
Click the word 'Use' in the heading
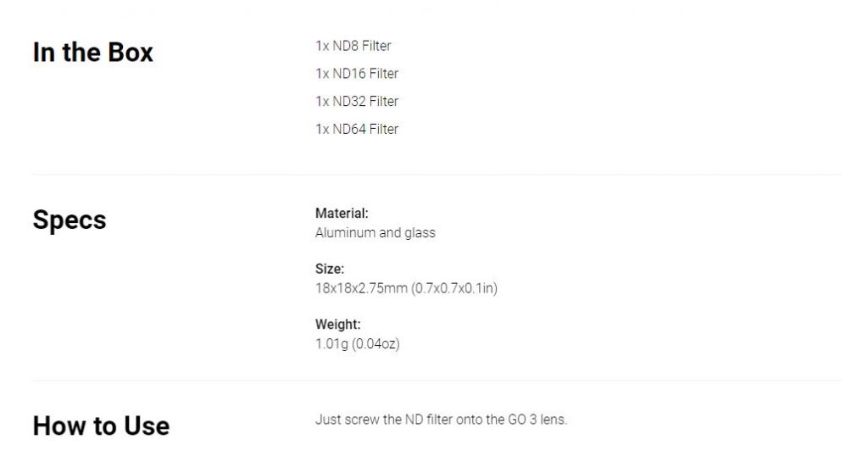click(x=146, y=426)
